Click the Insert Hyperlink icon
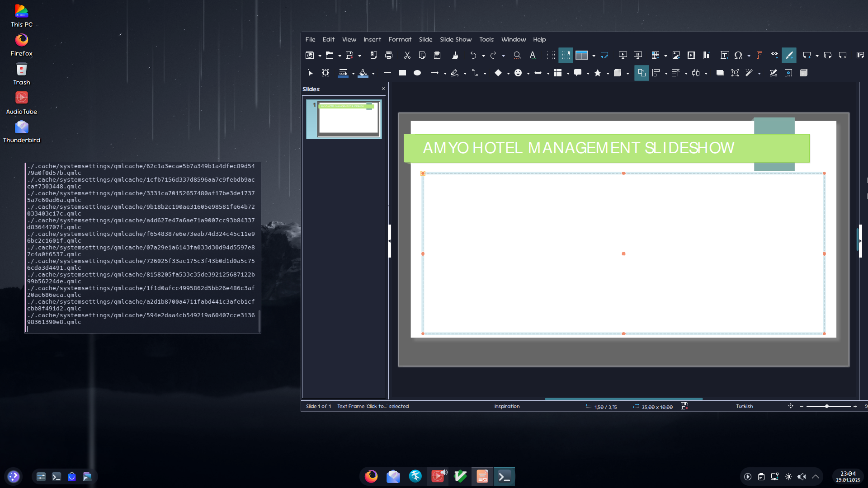 tap(774, 55)
